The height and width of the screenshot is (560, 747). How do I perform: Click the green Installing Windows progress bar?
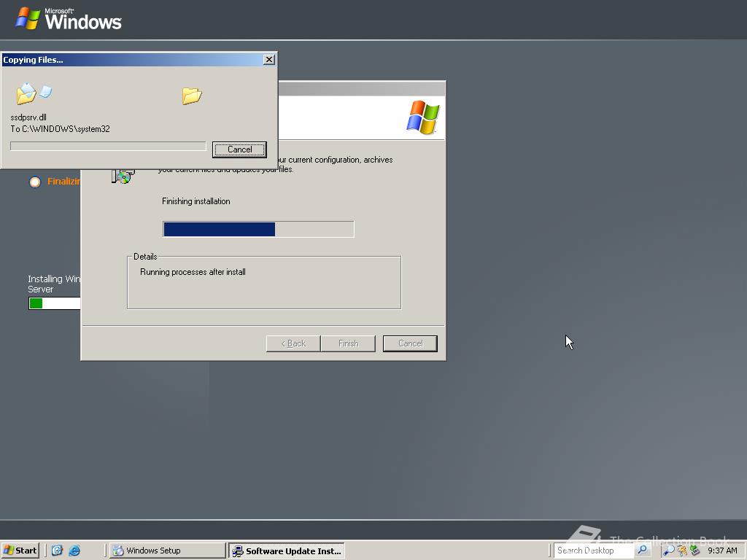point(54,303)
